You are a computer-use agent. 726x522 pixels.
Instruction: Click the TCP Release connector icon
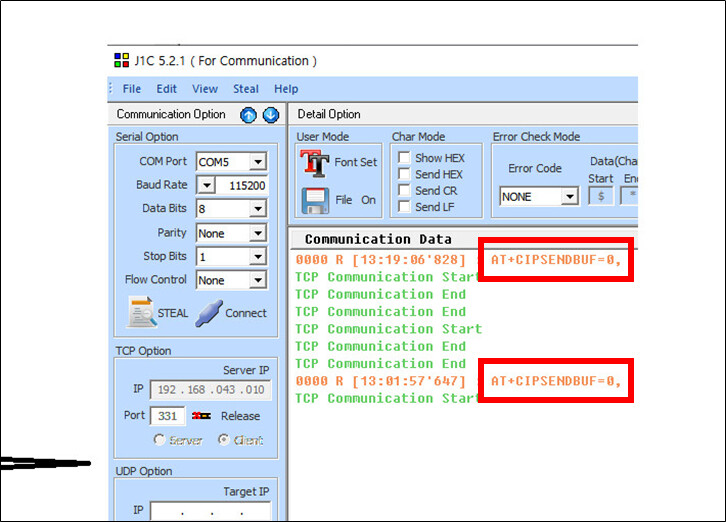point(201,415)
